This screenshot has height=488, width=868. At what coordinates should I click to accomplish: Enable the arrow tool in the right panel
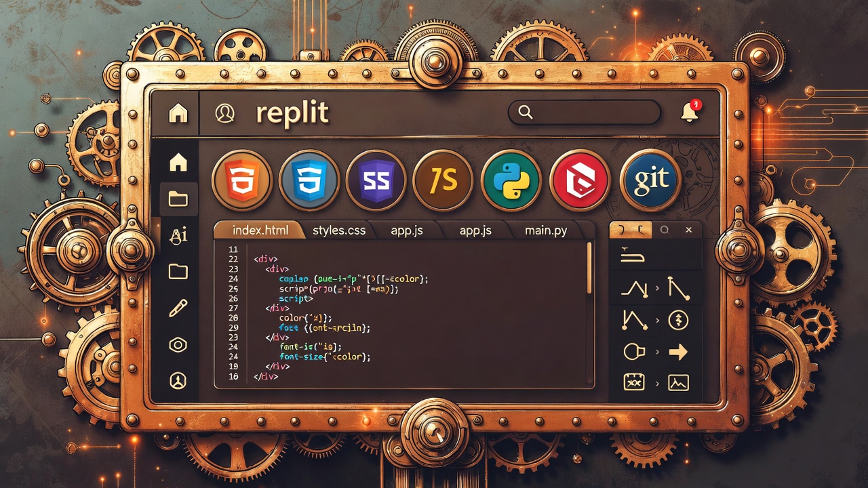click(x=678, y=352)
